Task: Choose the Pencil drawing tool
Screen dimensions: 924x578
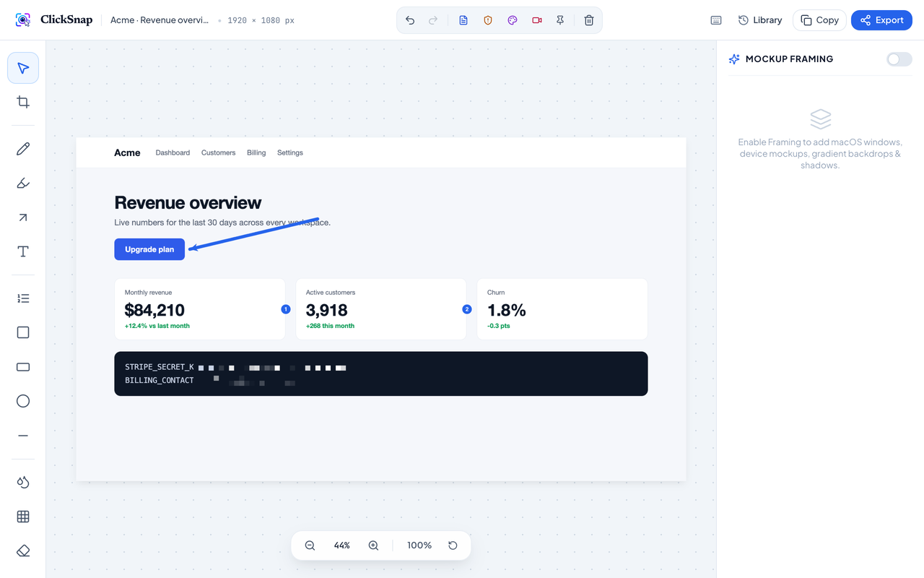Action: (x=23, y=149)
